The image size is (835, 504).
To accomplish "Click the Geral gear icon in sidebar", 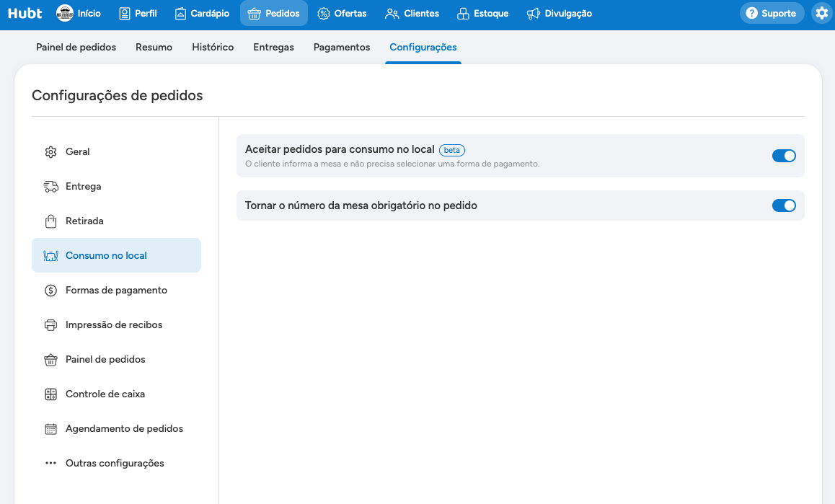I will [x=50, y=152].
